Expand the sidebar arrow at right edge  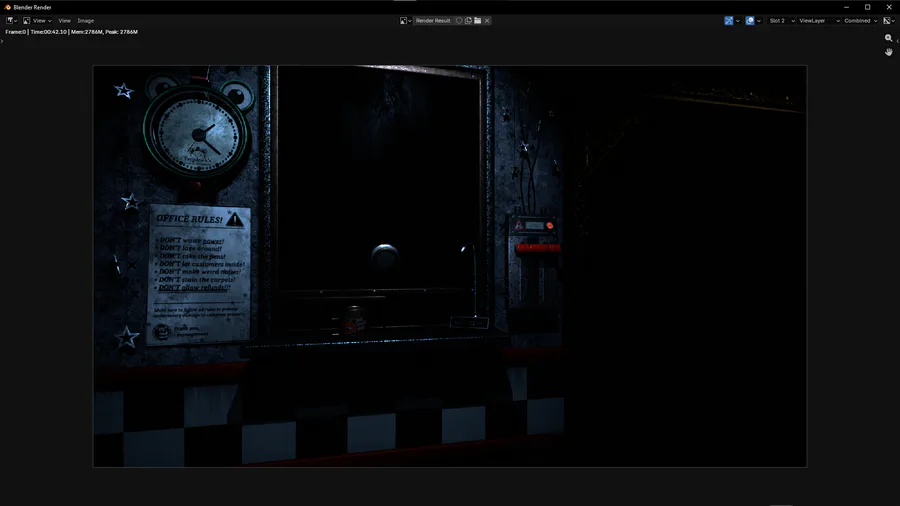[x=898, y=41]
